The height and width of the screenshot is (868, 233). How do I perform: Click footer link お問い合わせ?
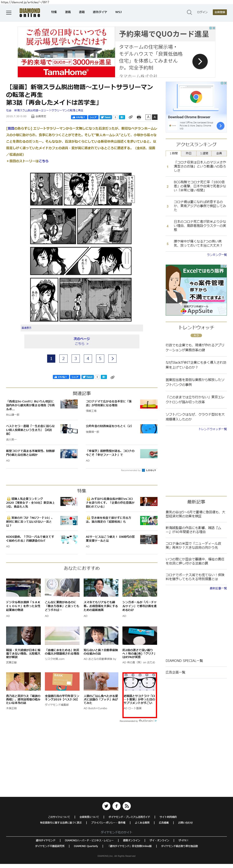(x=185, y=823)
